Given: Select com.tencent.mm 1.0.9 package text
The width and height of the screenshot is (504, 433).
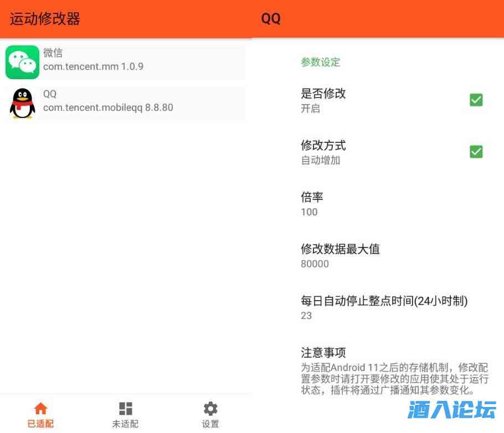Looking at the screenshot, I should tap(93, 66).
